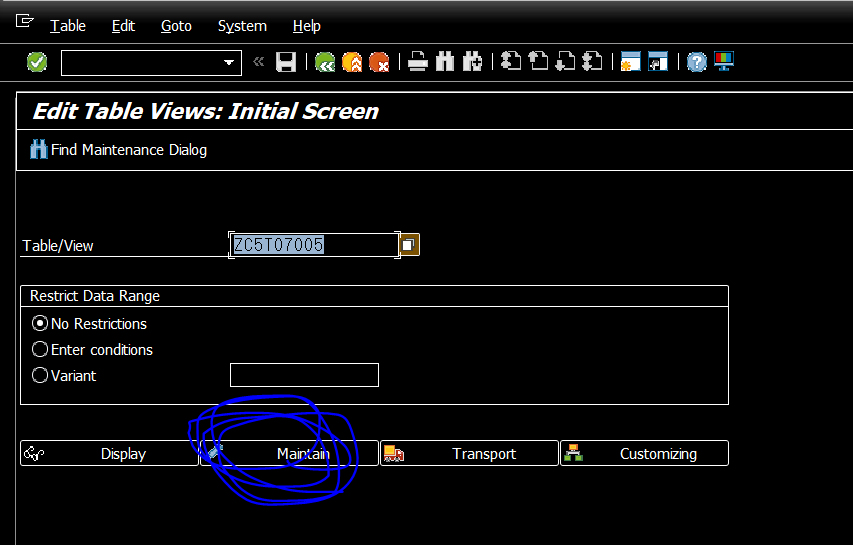
Task: Open the Table menu
Action: click(68, 26)
